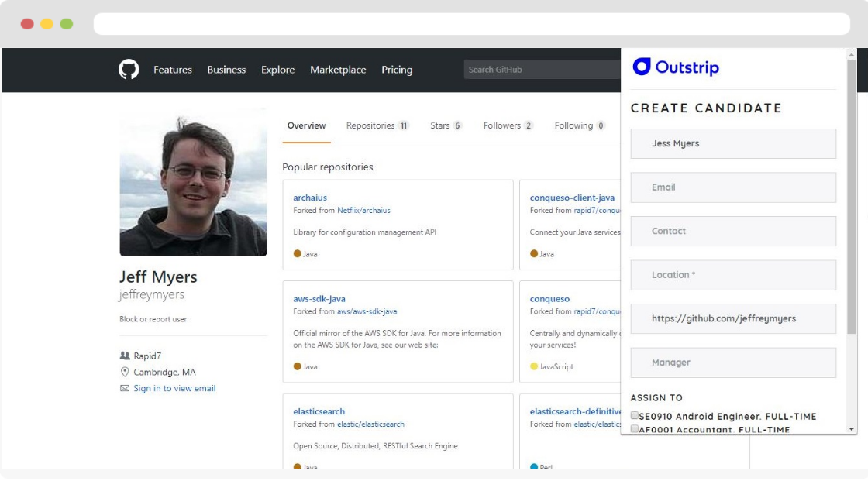This screenshot has width=868, height=488.
Task: Click the Outstrip panel vertical scrollbar thumb
Action: 852,197
